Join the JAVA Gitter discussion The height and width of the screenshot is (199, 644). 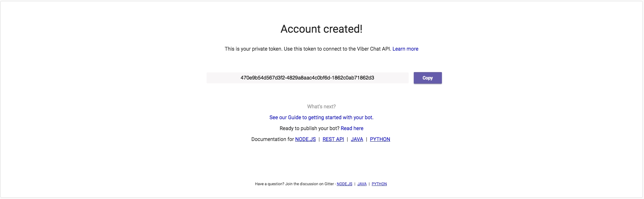[x=362, y=184]
